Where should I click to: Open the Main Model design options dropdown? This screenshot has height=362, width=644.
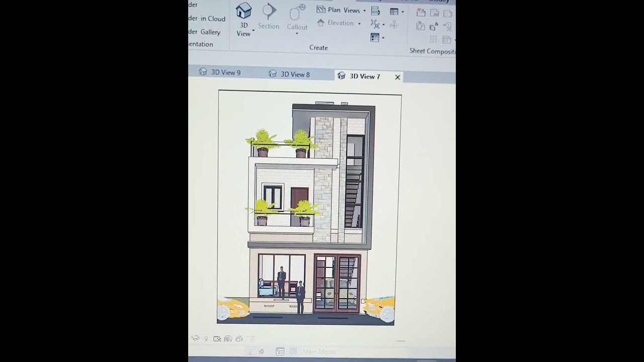pyautogui.click(x=319, y=351)
